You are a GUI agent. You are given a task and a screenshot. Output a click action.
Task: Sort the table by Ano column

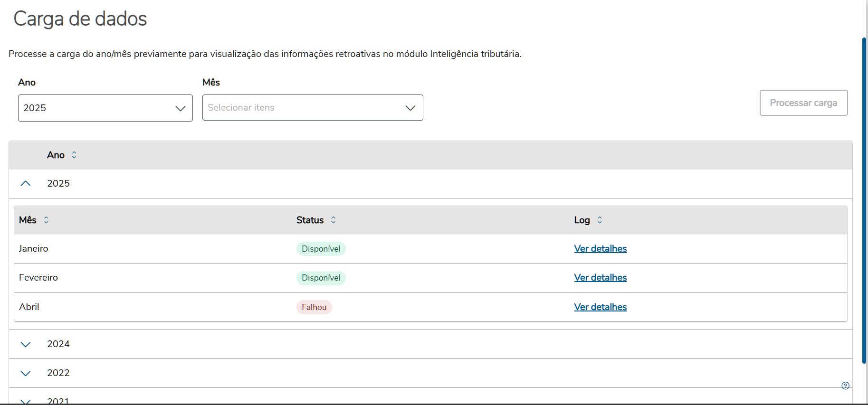[74, 155]
